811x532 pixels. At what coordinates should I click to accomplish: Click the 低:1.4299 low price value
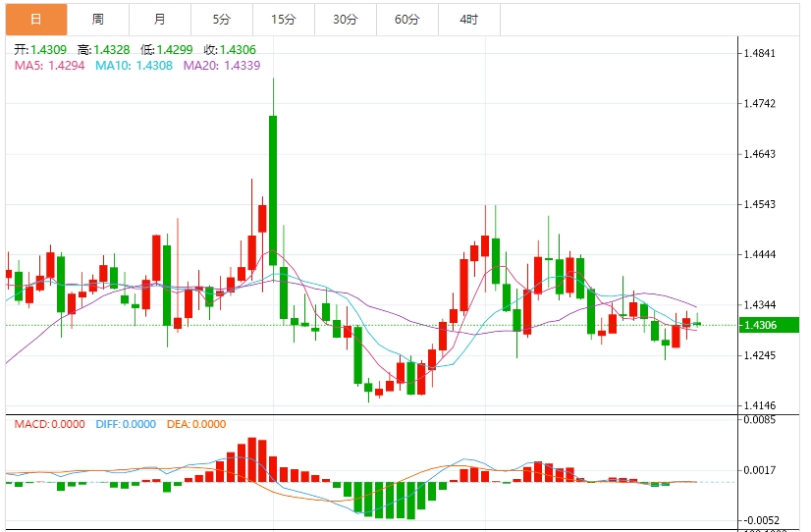tap(167, 50)
